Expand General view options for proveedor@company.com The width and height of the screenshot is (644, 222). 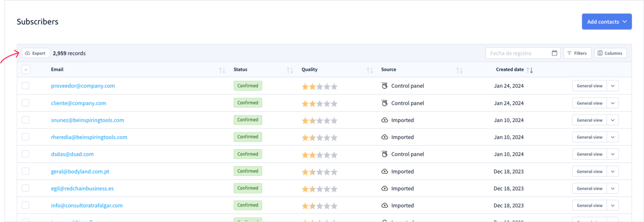pos(613,86)
